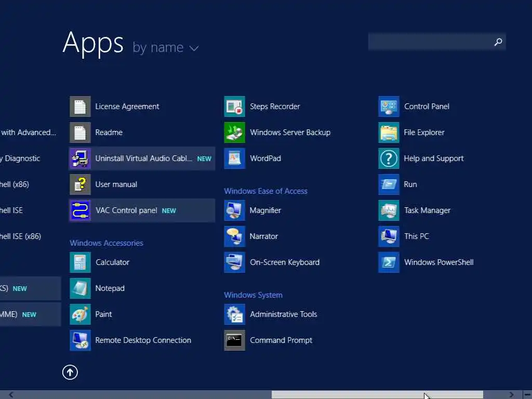Screen dimensions: 532x399
Task: Launch the Windows PowerShell icon
Action: [x=389, y=262]
